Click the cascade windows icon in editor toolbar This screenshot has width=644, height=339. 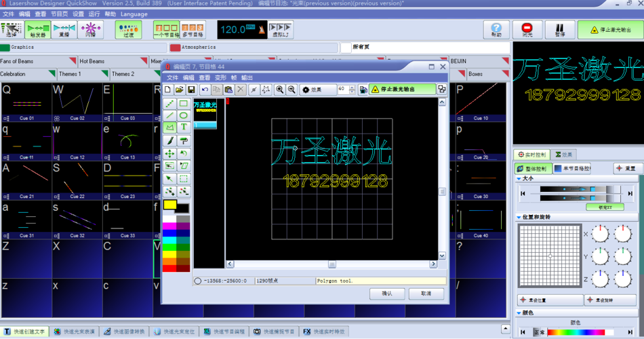[x=441, y=89]
